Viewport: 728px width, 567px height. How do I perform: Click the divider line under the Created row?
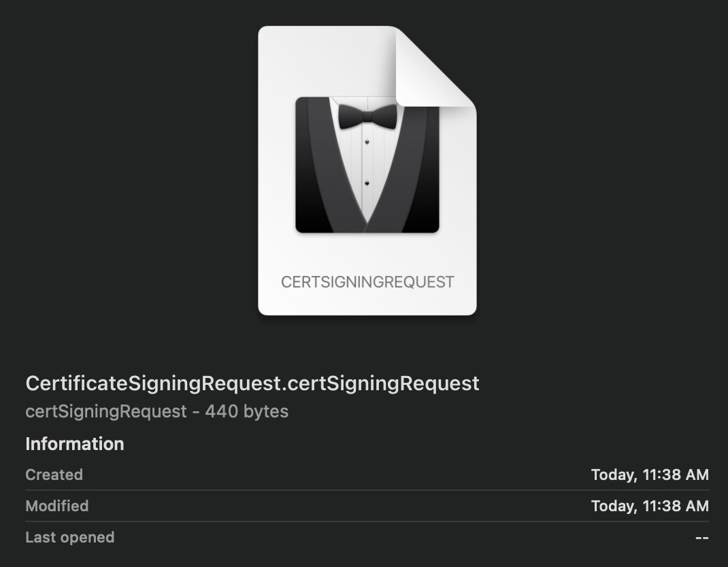click(x=367, y=490)
